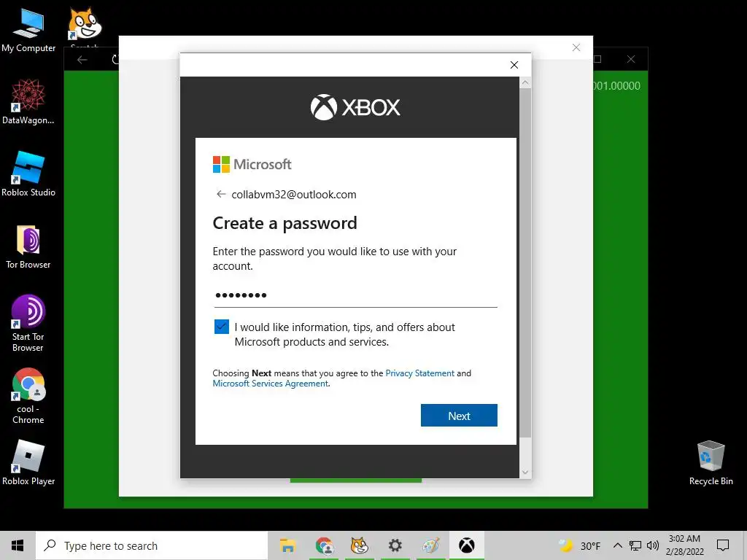Viewport: 747px width, 560px height.
Task: Open DataWagon desktop shortcut
Action: click(28, 102)
